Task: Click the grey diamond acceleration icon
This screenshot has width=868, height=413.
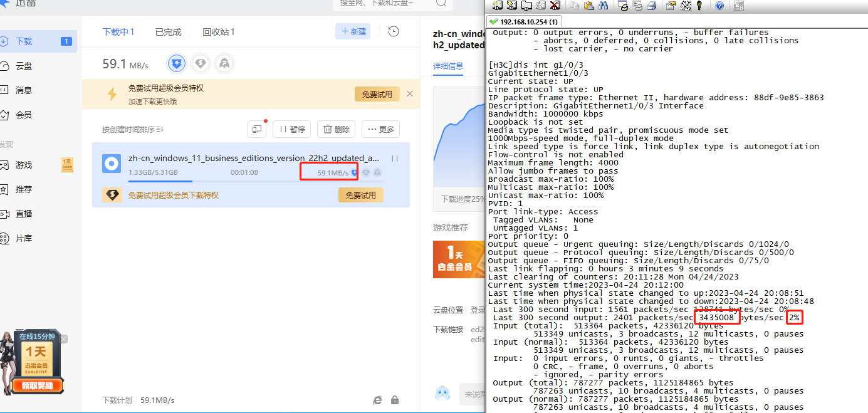Action: (201, 64)
